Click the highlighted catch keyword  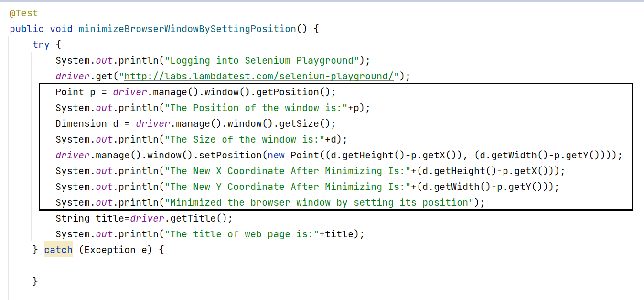pyautogui.click(x=58, y=250)
